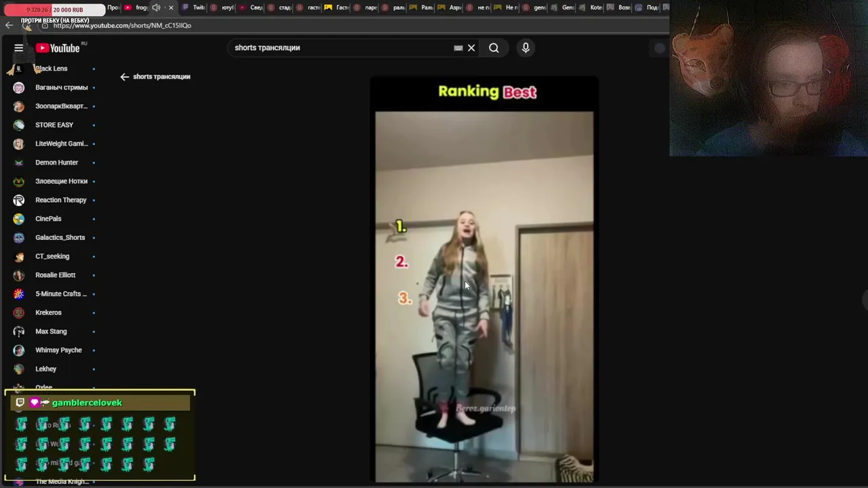Click shorts трансляции back label

(161, 77)
